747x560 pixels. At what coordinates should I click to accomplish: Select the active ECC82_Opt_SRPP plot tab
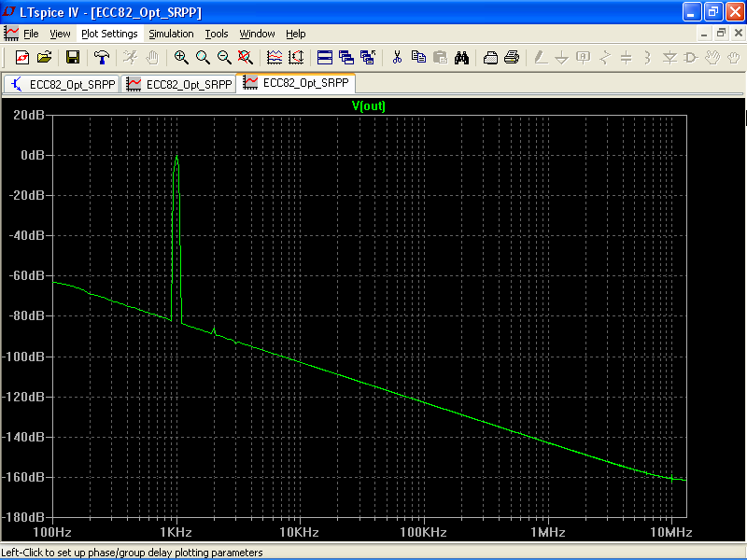[295, 83]
